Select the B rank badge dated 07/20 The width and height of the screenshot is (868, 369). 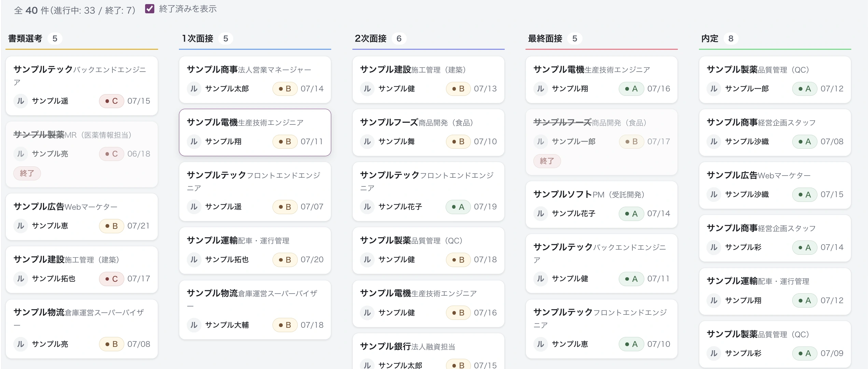[x=285, y=260]
